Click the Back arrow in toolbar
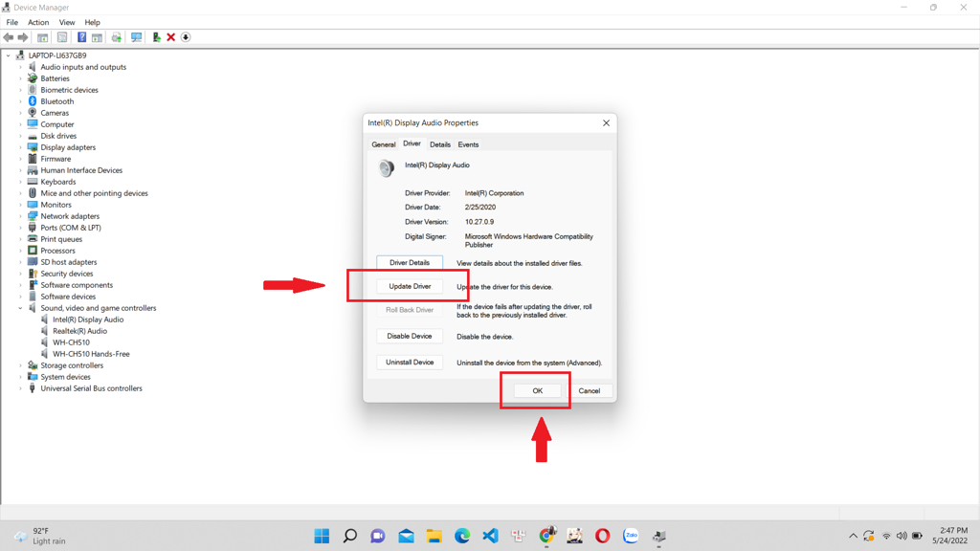The height and width of the screenshot is (551, 980). tap(8, 37)
